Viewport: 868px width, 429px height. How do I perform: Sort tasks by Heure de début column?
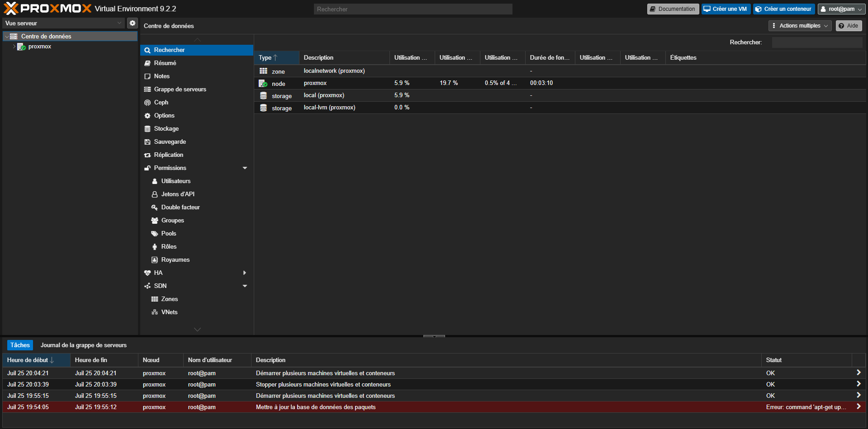tap(36, 360)
